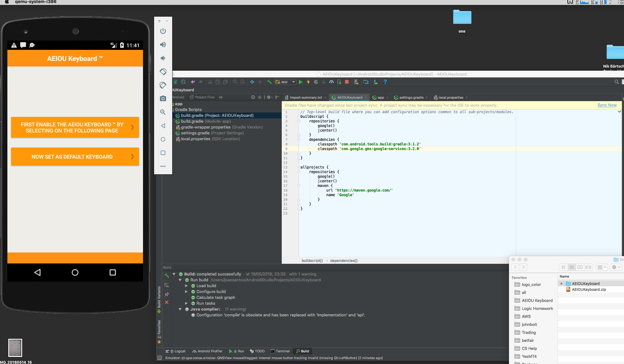
Task: Switch Finder to column view
Action: pos(580,267)
